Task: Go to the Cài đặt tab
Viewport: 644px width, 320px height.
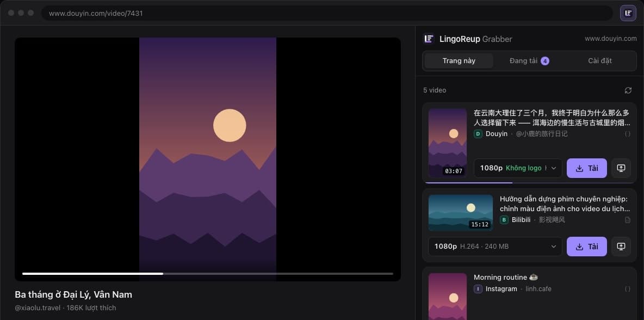Action: coord(600,61)
